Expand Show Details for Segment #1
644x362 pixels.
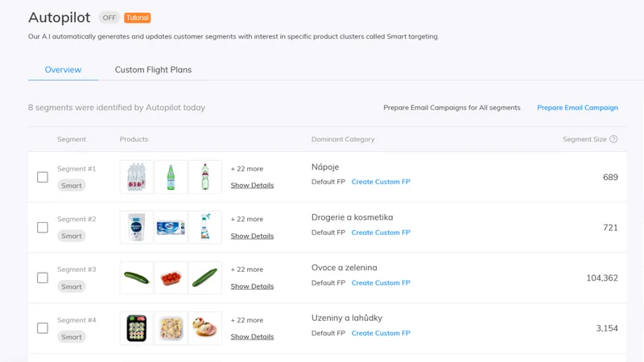(252, 185)
